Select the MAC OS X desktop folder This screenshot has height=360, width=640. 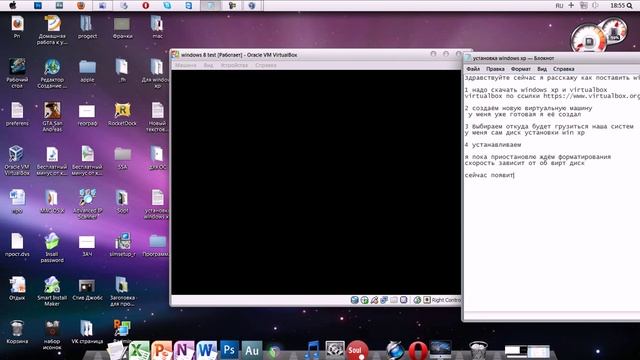pos(52,201)
